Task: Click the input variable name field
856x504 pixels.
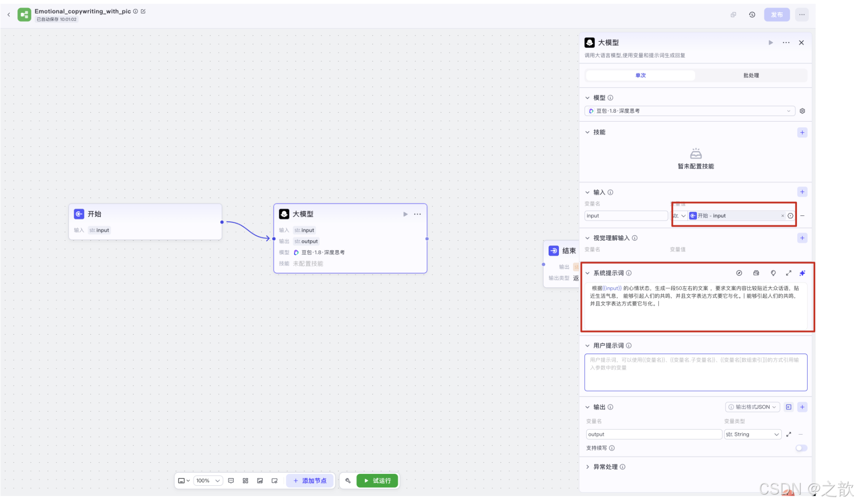Action: click(x=626, y=216)
